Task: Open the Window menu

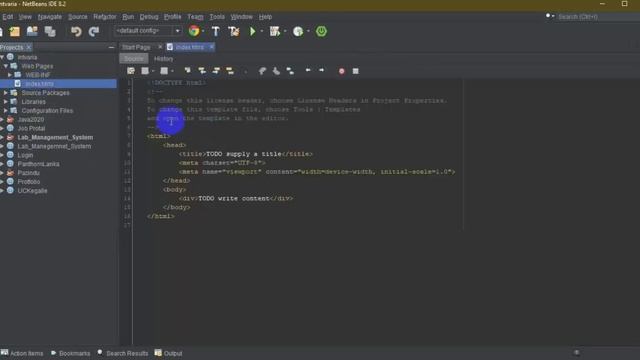Action: pyautogui.click(x=241, y=17)
